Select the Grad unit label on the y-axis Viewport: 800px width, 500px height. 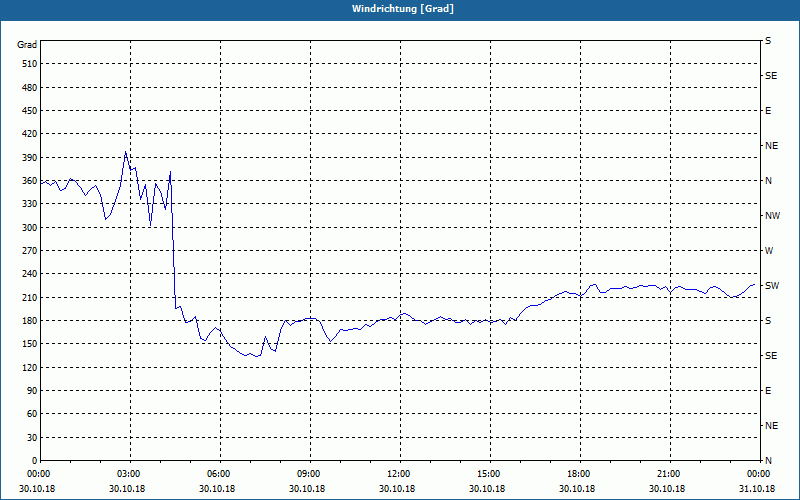(27, 45)
